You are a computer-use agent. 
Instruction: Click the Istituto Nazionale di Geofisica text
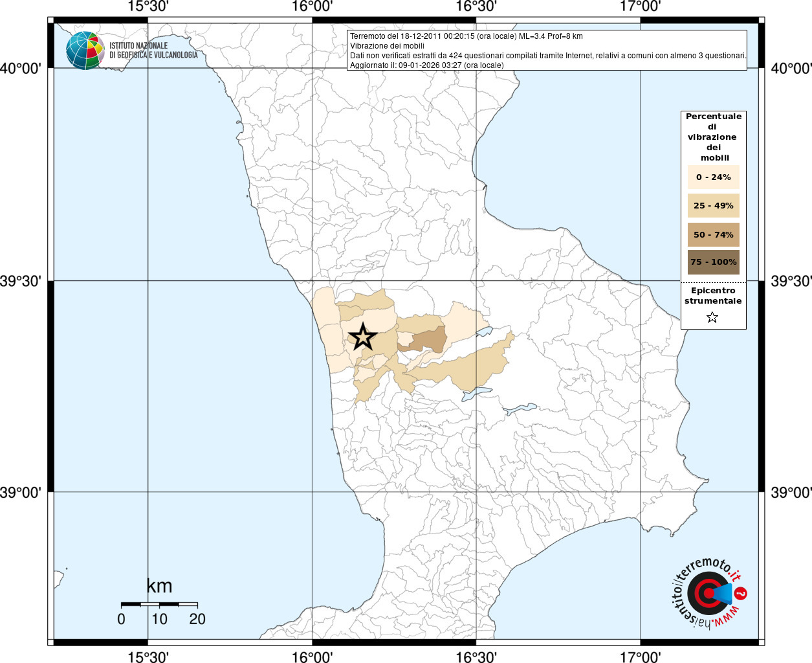(x=153, y=51)
